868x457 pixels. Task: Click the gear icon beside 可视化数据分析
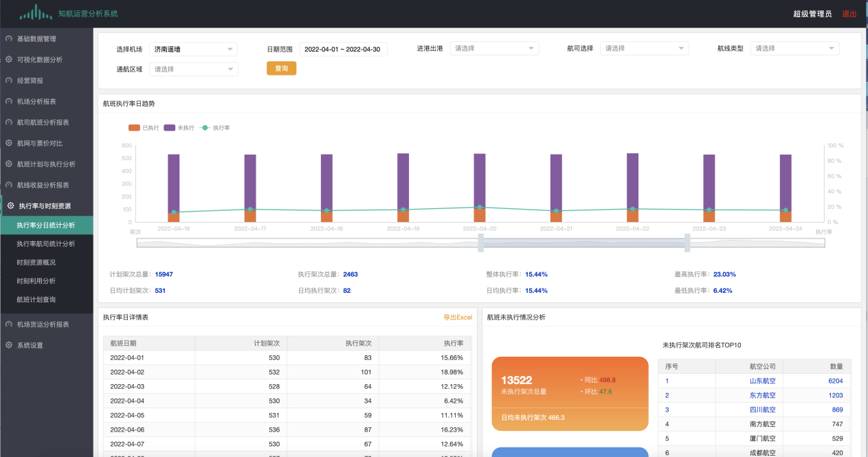click(9, 60)
